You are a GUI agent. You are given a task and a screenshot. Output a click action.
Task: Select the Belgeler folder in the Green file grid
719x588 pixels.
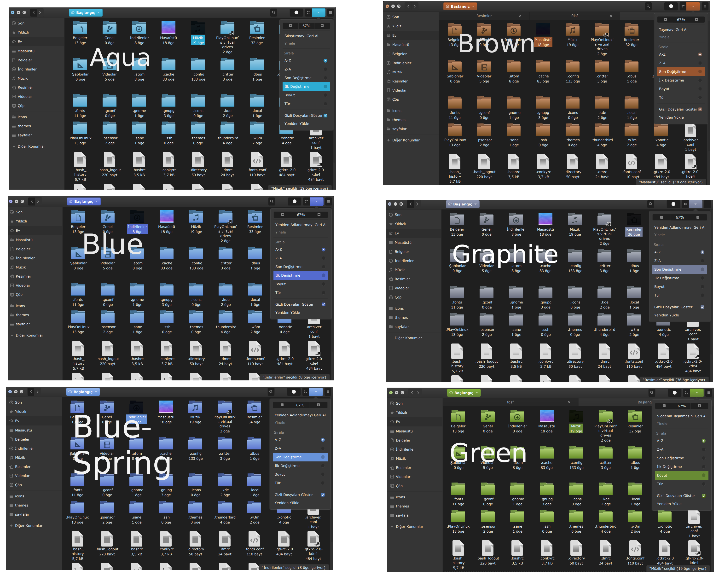(x=458, y=421)
